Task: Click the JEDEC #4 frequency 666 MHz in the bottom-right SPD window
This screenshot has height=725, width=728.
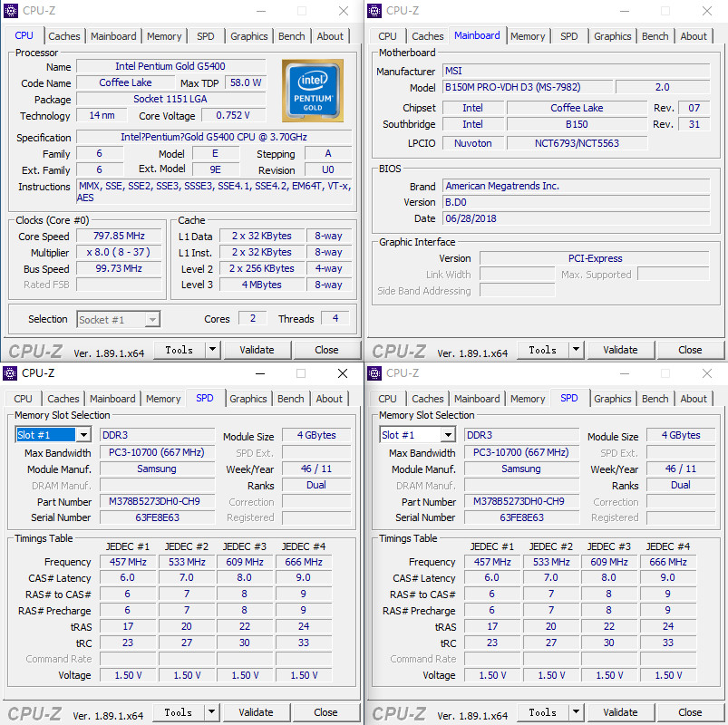Action: 668,562
